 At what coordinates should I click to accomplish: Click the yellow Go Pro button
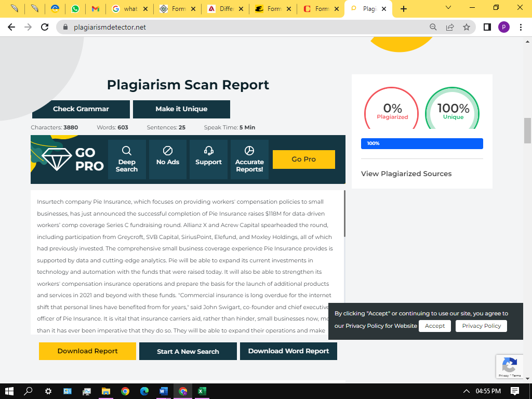pos(303,159)
